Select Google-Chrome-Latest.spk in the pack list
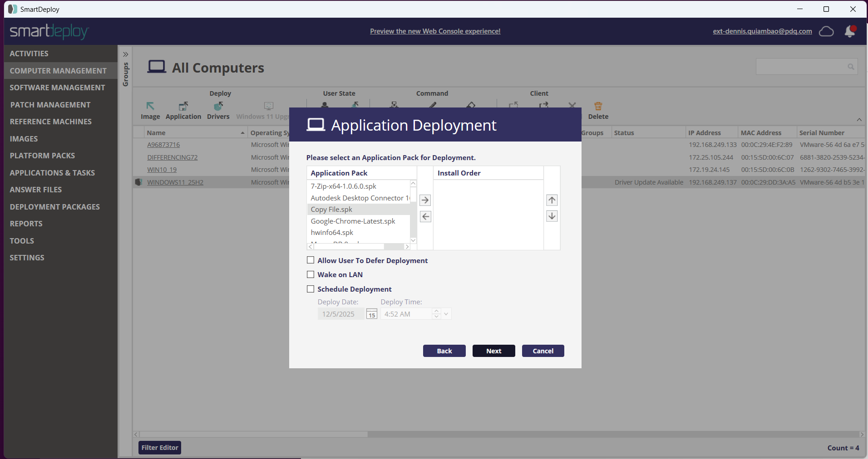 pos(353,221)
